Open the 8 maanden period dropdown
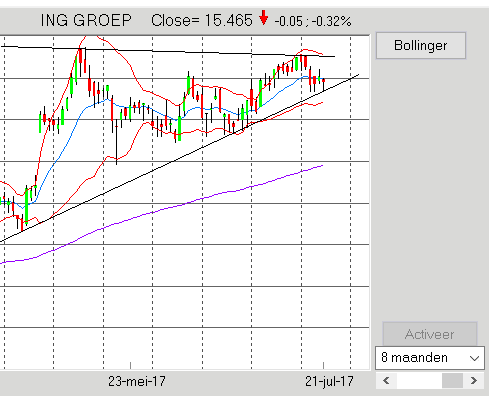 [x=430, y=358]
